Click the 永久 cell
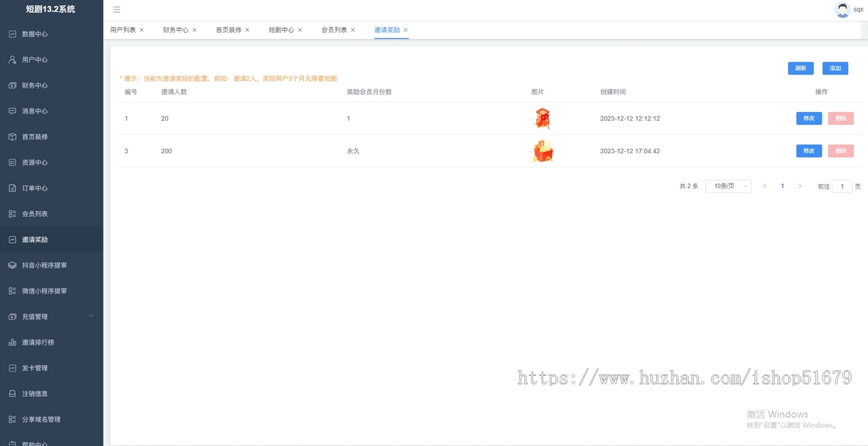 [x=353, y=151]
